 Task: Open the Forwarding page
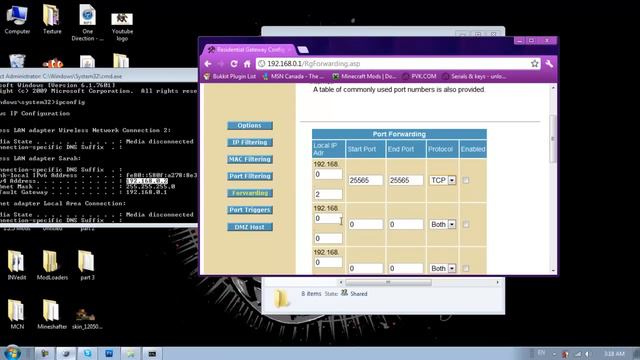250,193
